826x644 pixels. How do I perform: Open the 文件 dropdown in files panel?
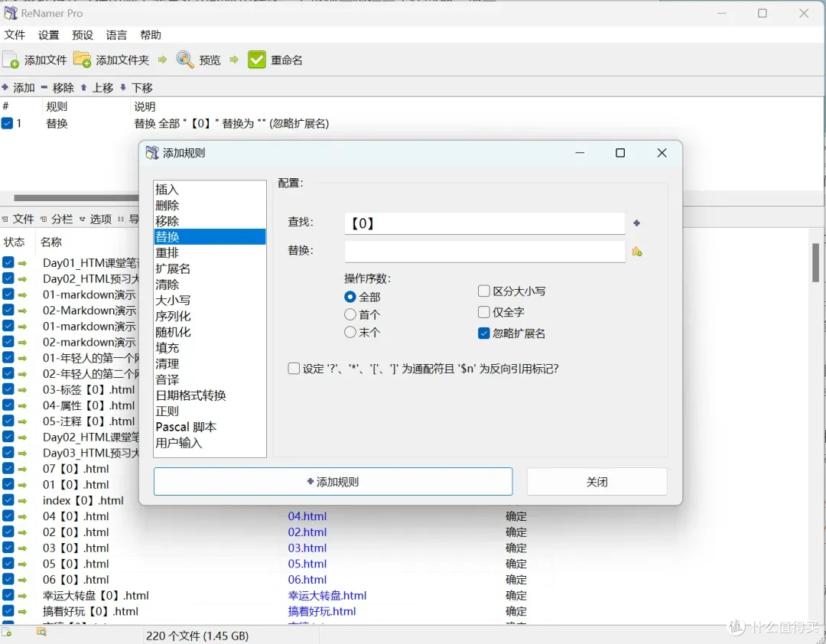18,219
